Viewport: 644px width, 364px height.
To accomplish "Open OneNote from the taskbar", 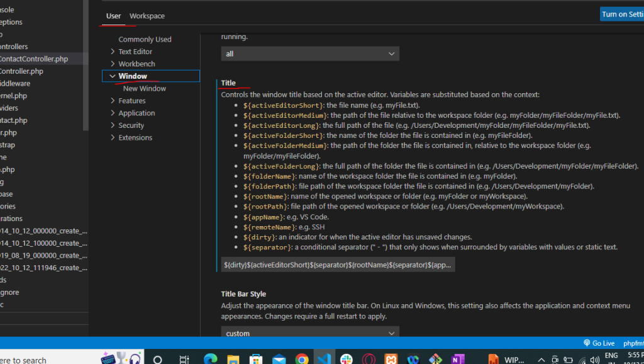I will click(458, 360).
